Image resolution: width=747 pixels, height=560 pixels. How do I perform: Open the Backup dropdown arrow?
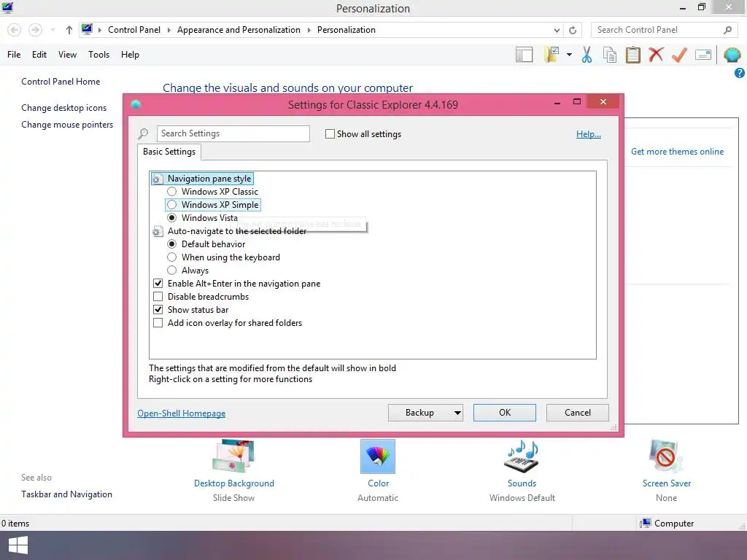457,413
